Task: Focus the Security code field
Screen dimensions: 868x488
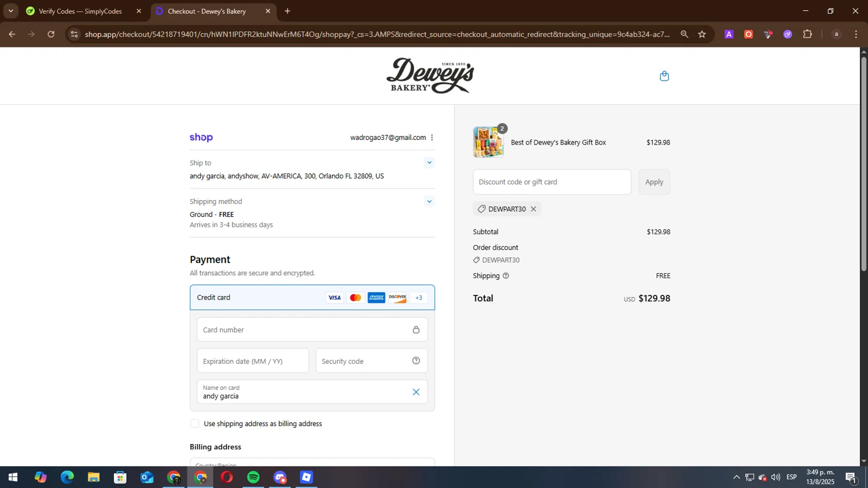Action: click(372, 361)
